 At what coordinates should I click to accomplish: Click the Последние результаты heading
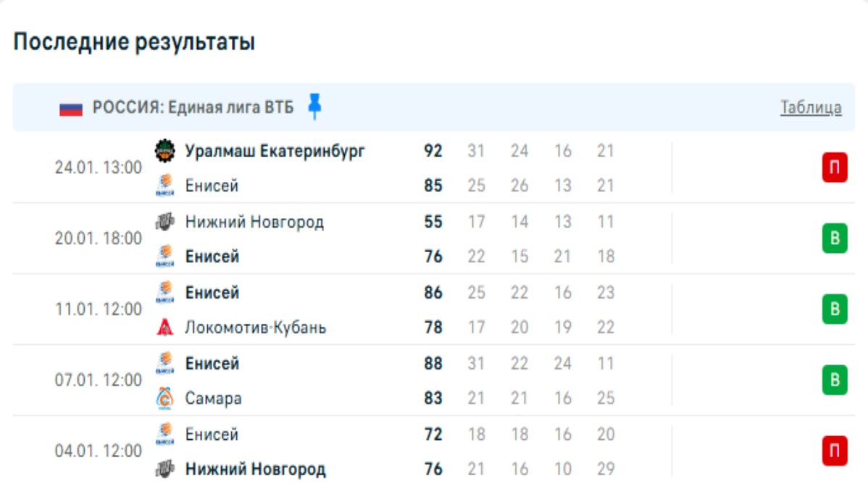coord(134,42)
